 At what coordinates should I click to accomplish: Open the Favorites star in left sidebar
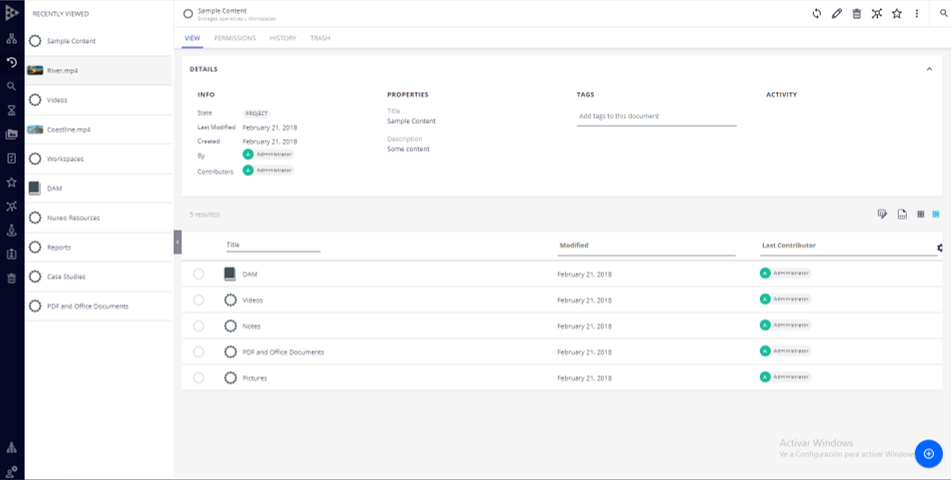pyautogui.click(x=11, y=182)
